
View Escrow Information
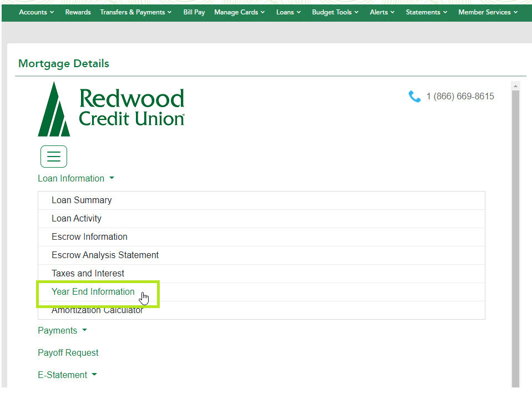coord(261,237)
